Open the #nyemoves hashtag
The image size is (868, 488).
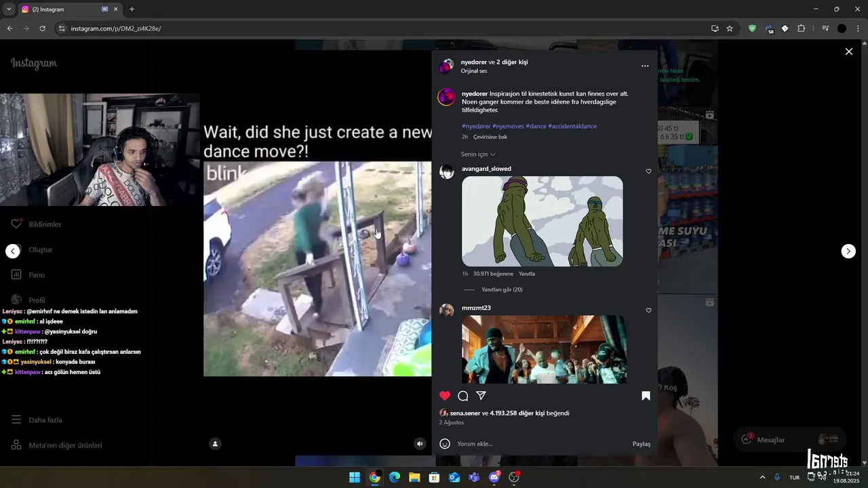click(x=508, y=126)
